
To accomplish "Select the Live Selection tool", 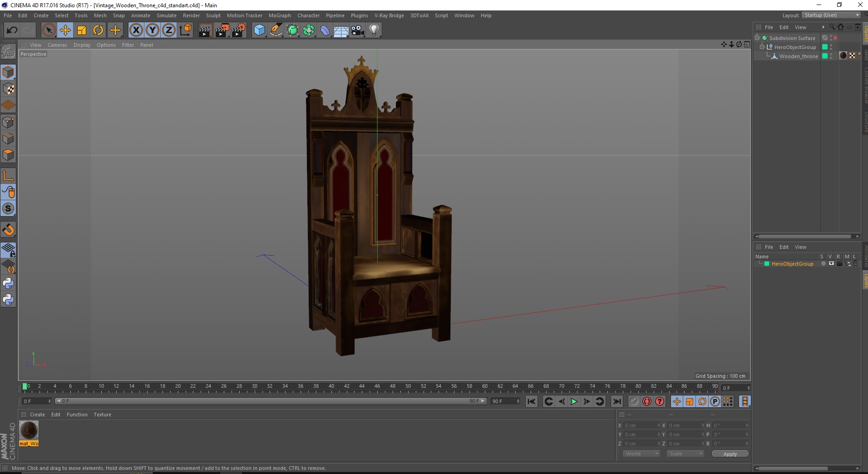I will tap(49, 30).
